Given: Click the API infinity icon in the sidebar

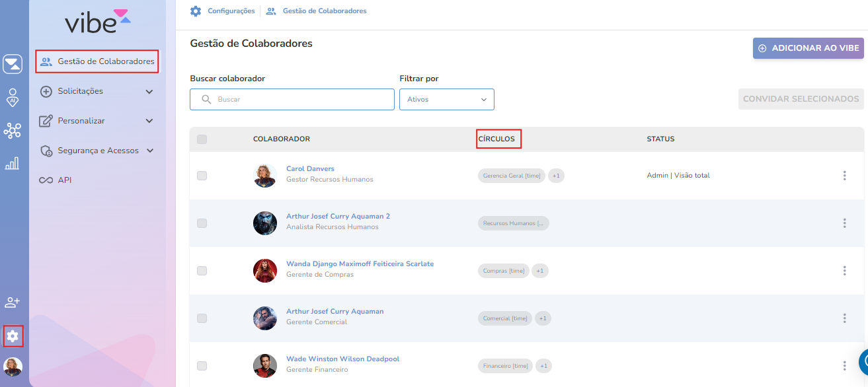Looking at the screenshot, I should point(46,180).
